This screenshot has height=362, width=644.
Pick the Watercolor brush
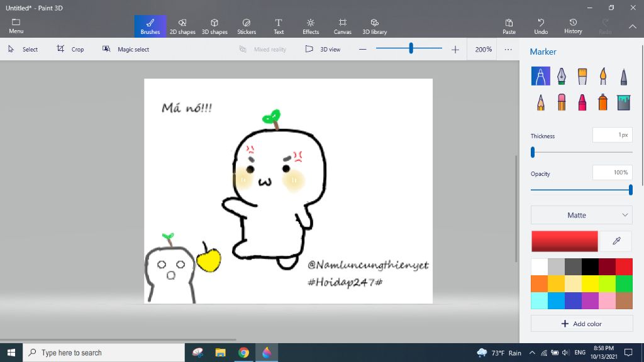(602, 77)
